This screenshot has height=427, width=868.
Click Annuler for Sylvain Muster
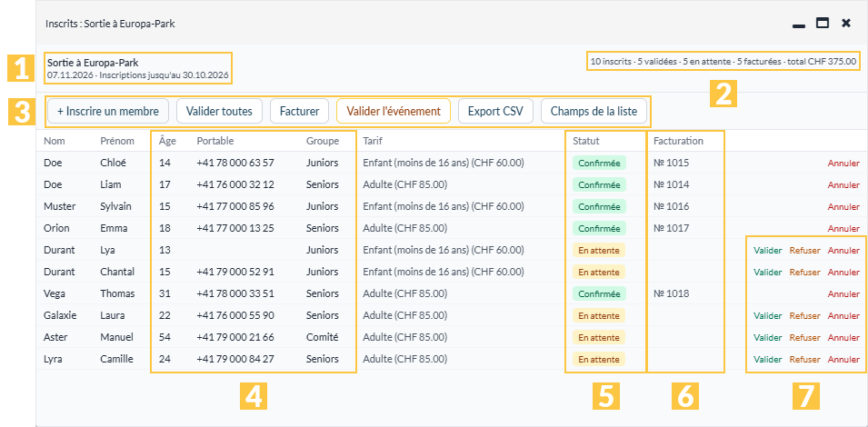(843, 207)
